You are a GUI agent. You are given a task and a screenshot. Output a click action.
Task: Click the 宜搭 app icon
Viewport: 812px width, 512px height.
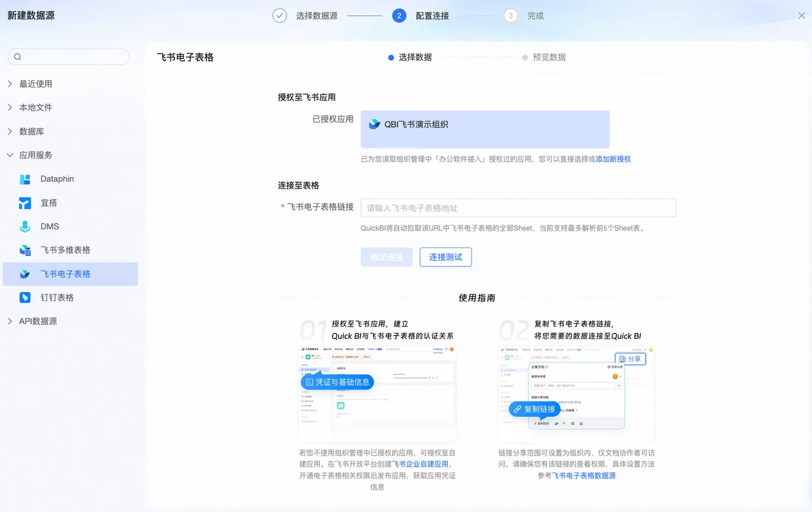point(25,203)
